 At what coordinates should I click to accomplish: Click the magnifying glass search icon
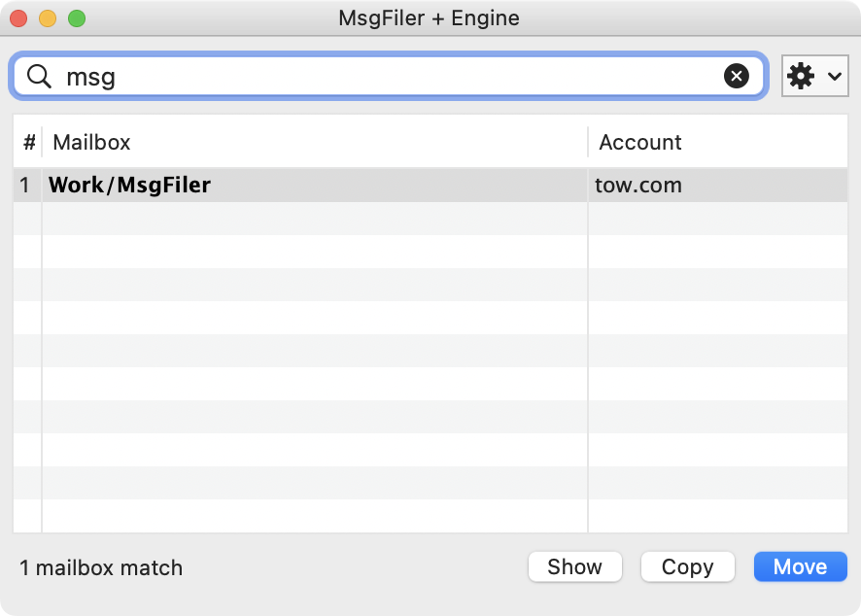coord(39,77)
